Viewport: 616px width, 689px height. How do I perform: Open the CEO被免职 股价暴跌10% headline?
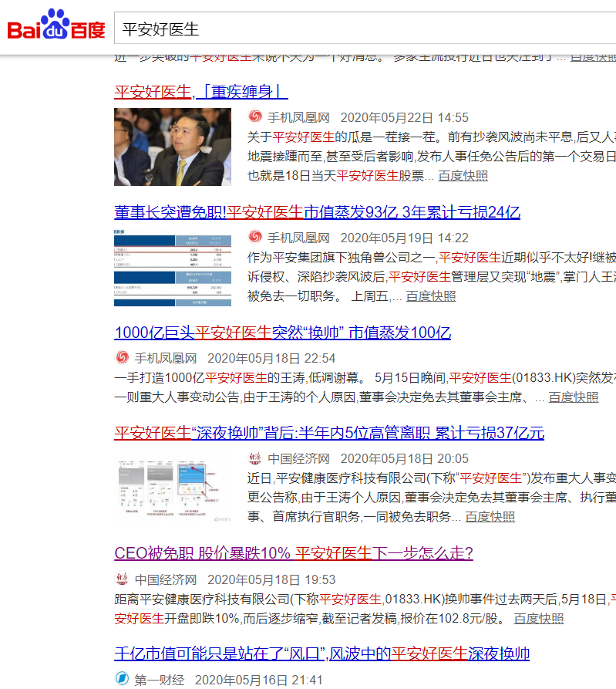click(x=293, y=553)
